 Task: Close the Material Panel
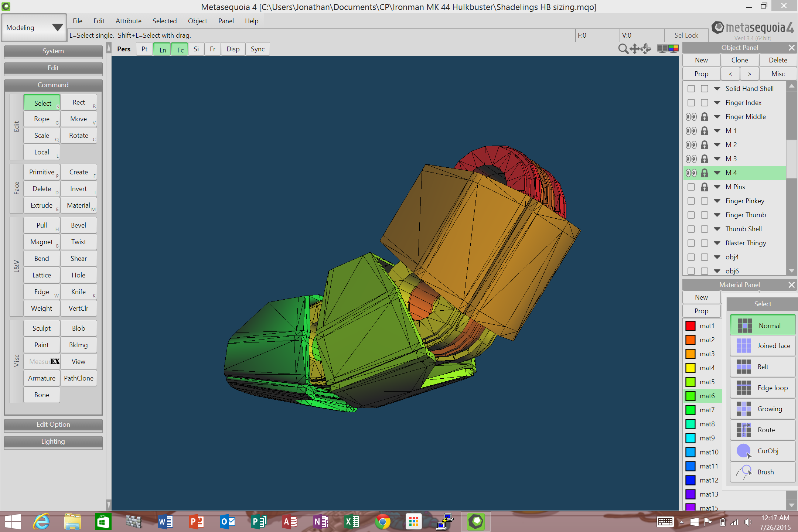[x=791, y=285]
